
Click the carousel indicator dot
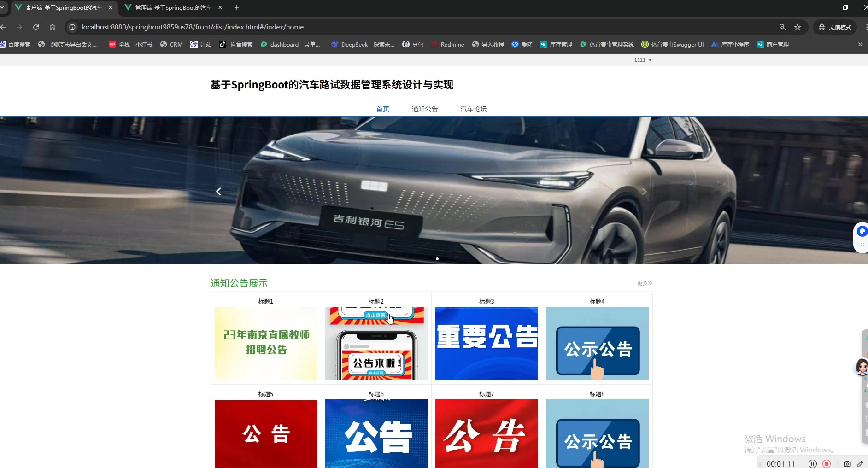pos(437,259)
